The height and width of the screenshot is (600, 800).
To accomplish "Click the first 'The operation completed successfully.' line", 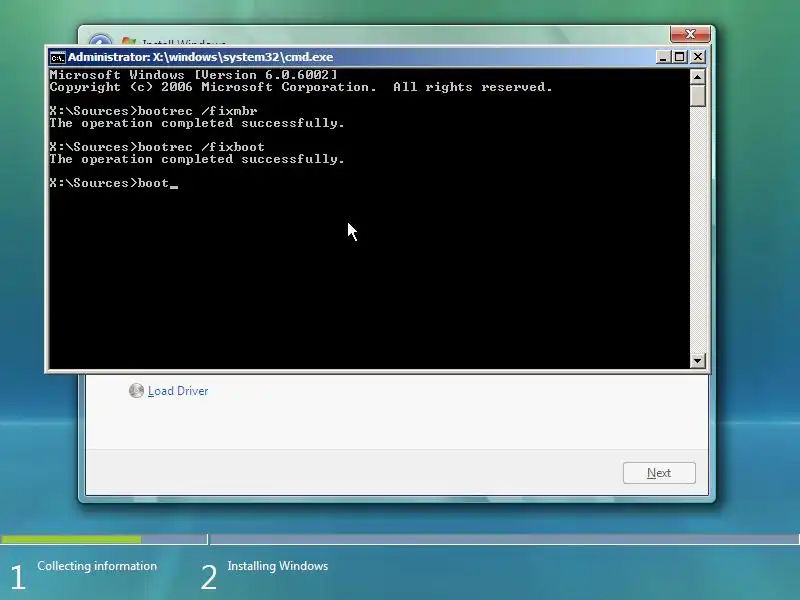I will click(x=197, y=123).
